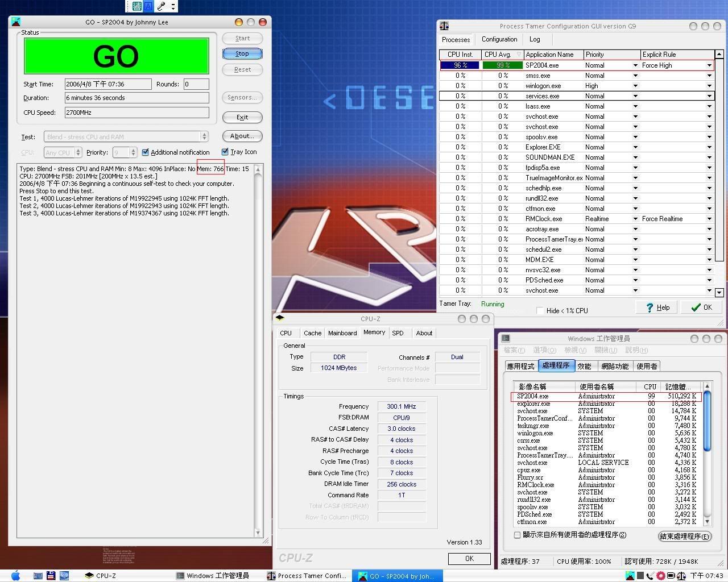Toggle the Tray Icon checkbox

coord(225,152)
